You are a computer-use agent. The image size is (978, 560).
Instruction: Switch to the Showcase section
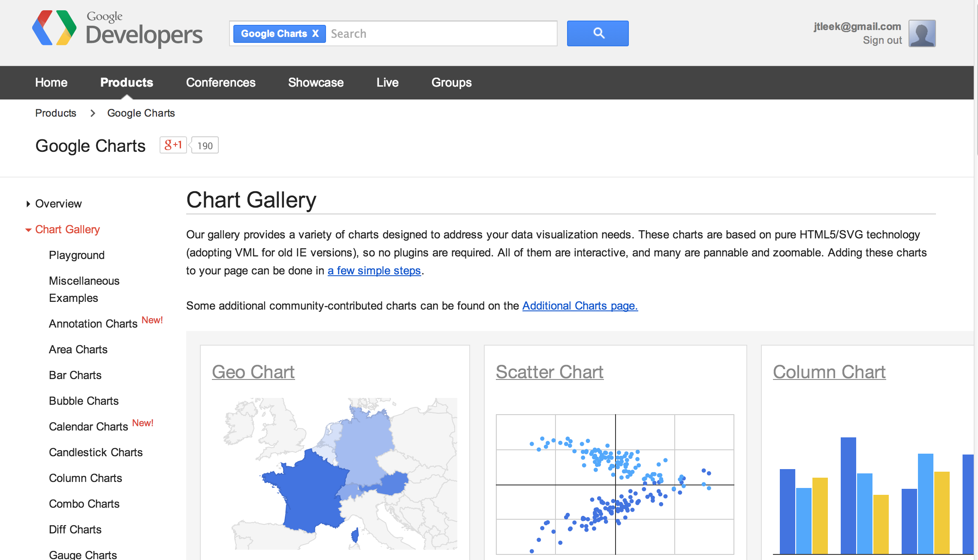coord(316,82)
